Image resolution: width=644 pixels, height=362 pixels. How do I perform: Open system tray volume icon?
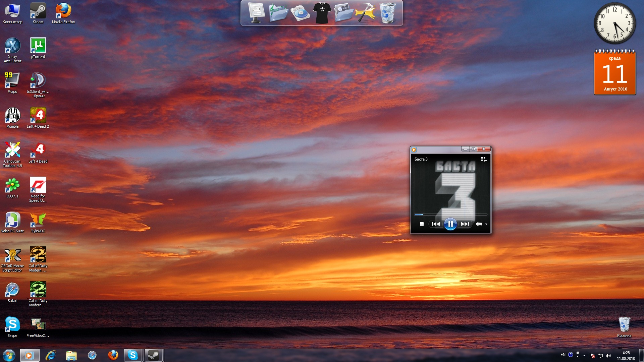[x=608, y=356]
